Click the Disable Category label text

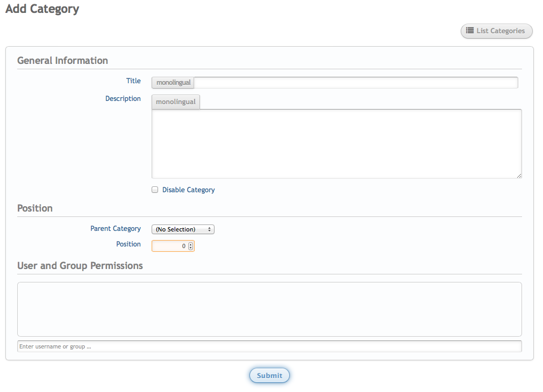pyautogui.click(x=188, y=190)
